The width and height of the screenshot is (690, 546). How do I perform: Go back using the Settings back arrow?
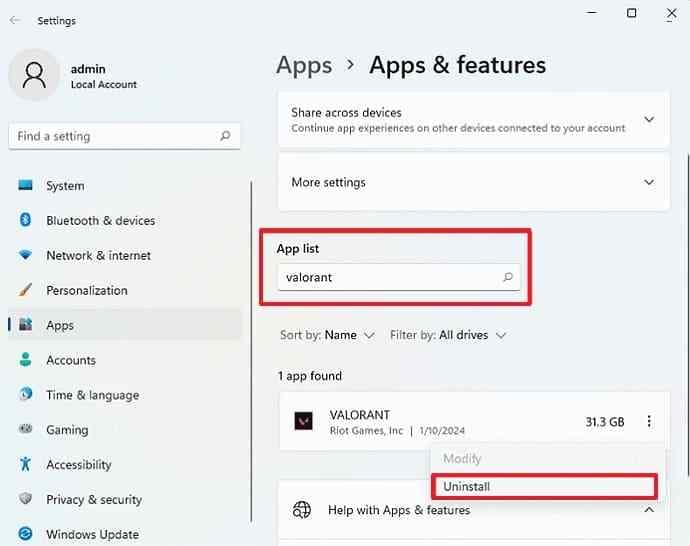click(x=15, y=20)
